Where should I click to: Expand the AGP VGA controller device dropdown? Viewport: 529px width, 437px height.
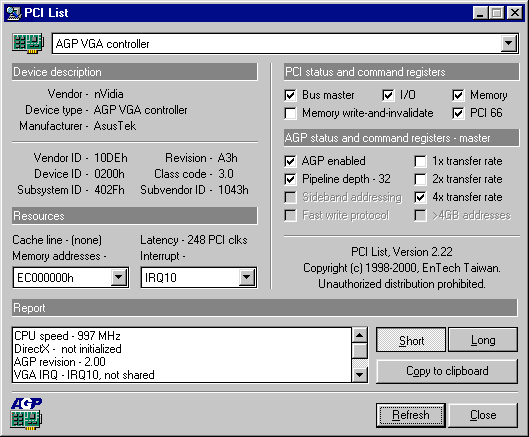(508, 43)
